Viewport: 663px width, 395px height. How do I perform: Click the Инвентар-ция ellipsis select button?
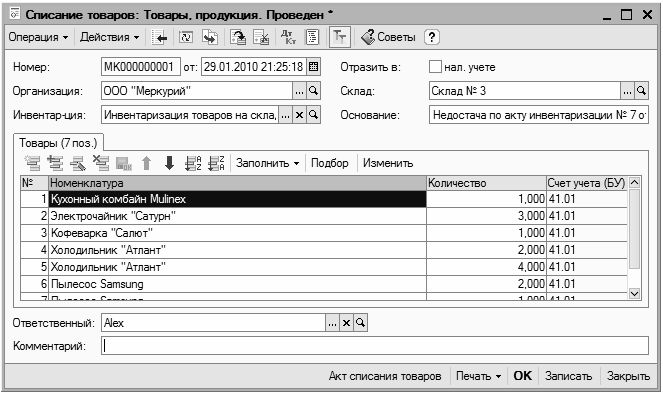[x=285, y=115]
